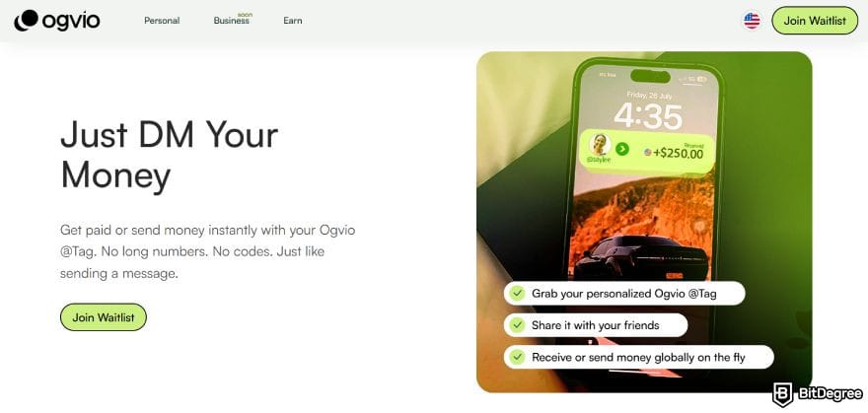
Task: Click the ogvio wordmark text
Action: (x=70, y=21)
